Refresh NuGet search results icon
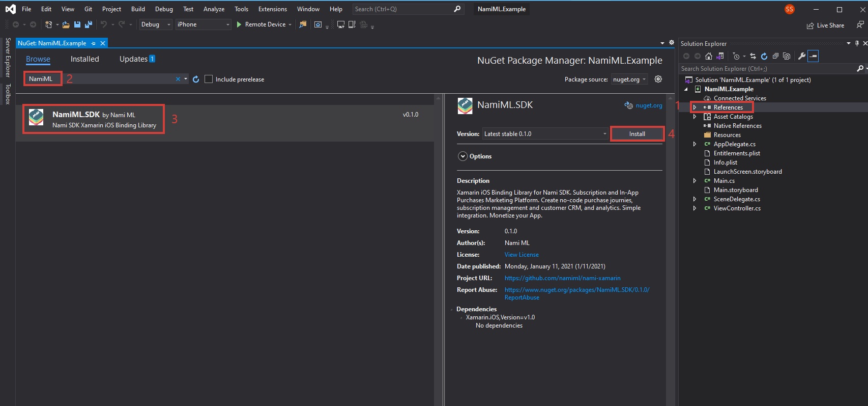The width and height of the screenshot is (868, 406). [x=196, y=79]
